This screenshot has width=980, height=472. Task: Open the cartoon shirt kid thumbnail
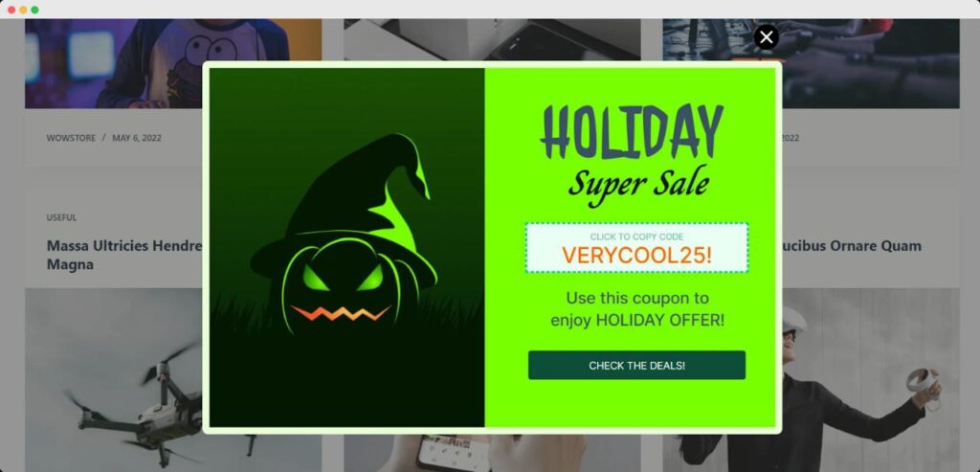pyautogui.click(x=173, y=62)
